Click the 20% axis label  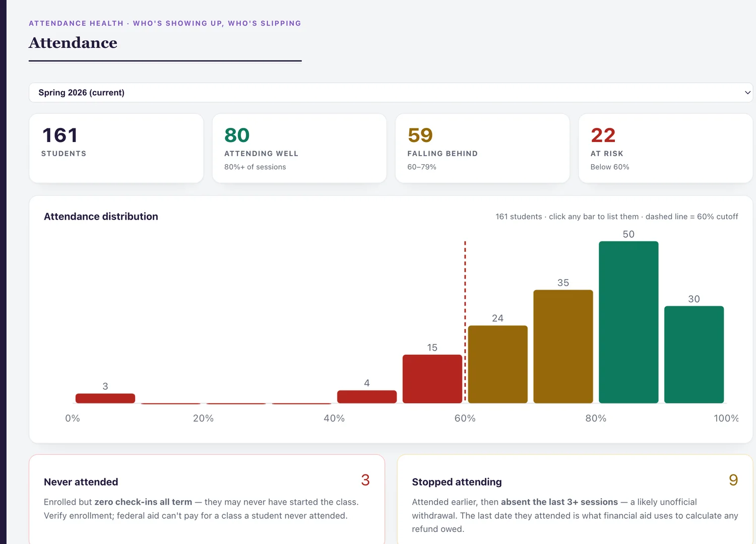(x=203, y=418)
